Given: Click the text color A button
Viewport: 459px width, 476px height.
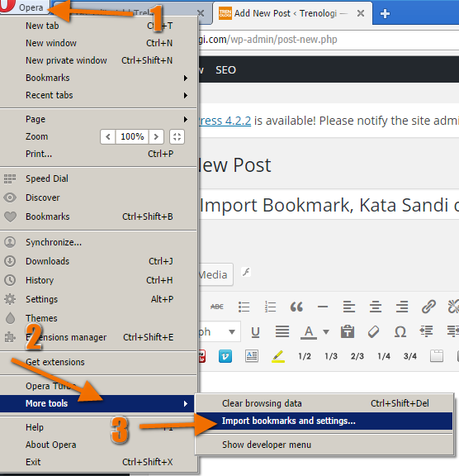Looking at the screenshot, I should tap(309, 332).
